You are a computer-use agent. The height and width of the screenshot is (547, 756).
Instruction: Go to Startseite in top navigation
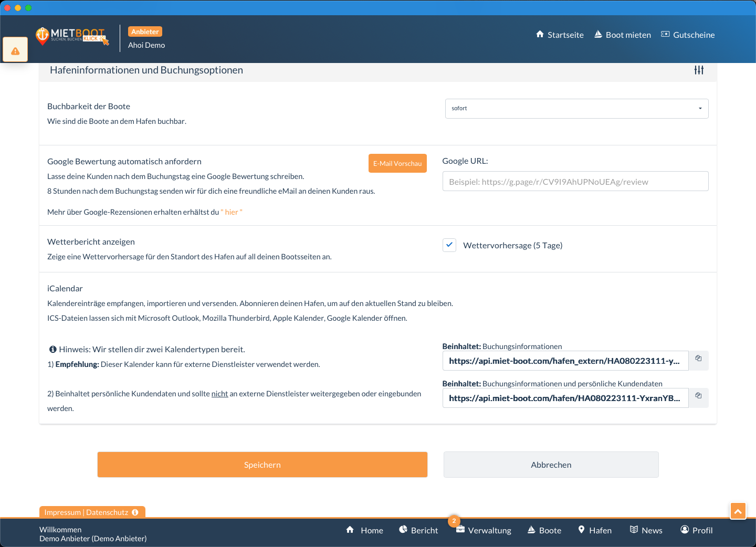(x=560, y=35)
